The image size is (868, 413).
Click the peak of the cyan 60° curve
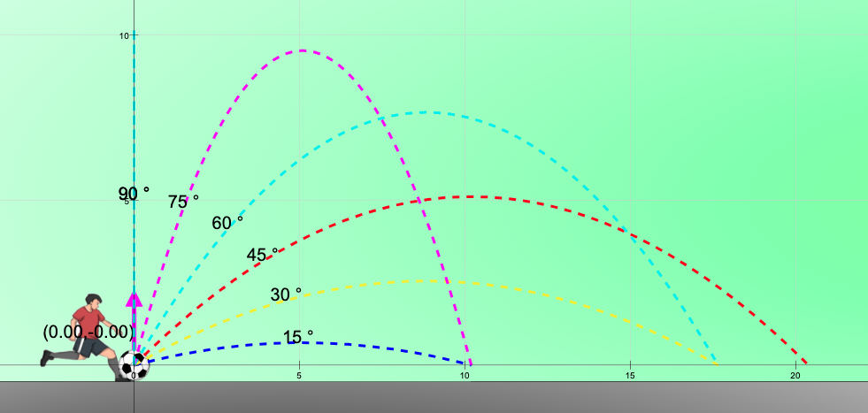point(426,112)
